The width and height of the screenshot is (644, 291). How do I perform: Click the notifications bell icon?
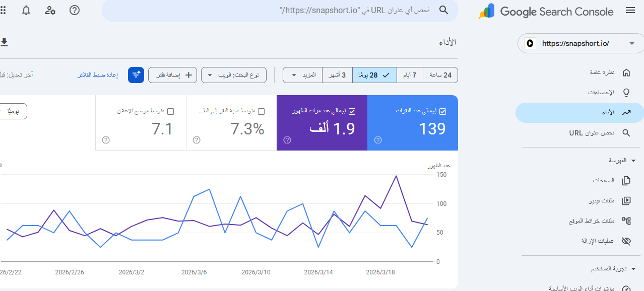[26, 10]
